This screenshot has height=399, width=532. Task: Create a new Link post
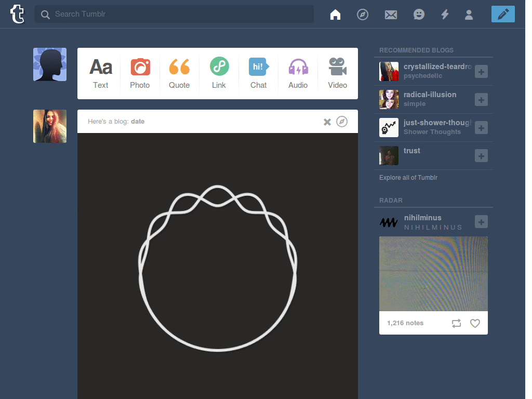219,74
